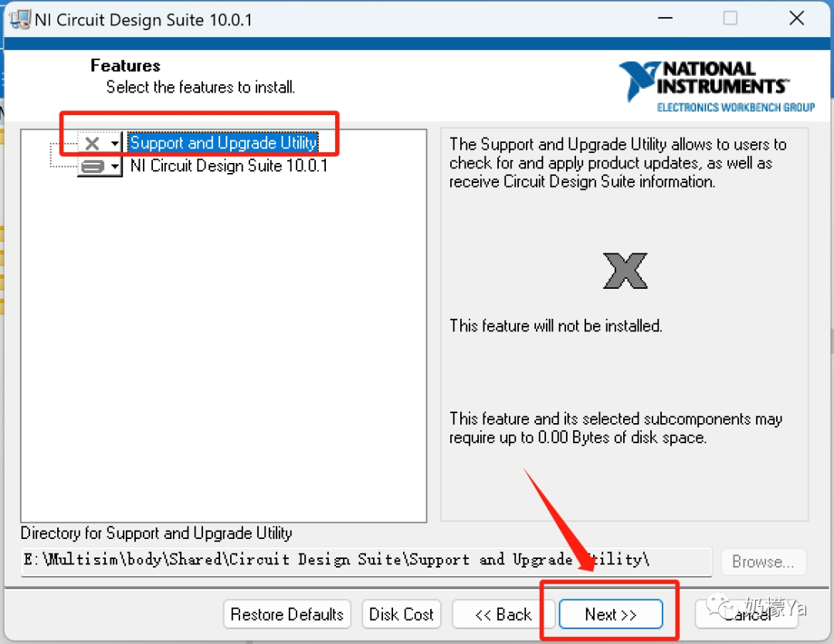Select Support and Upgrade Utility tree row

click(x=223, y=143)
